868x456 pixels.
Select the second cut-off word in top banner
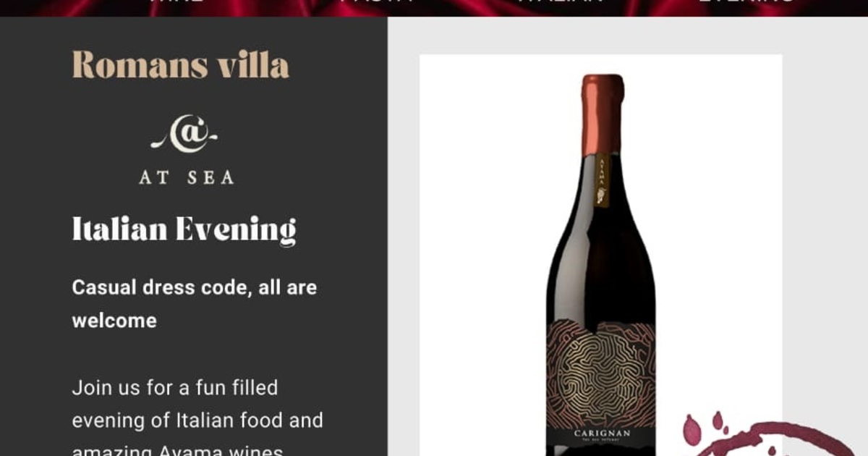point(378,2)
